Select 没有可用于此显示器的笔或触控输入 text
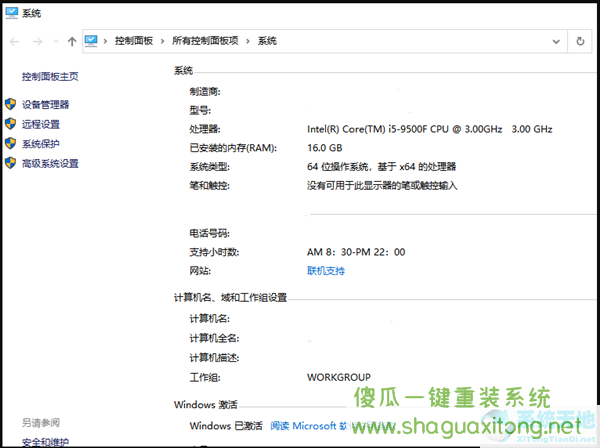 tap(382, 186)
